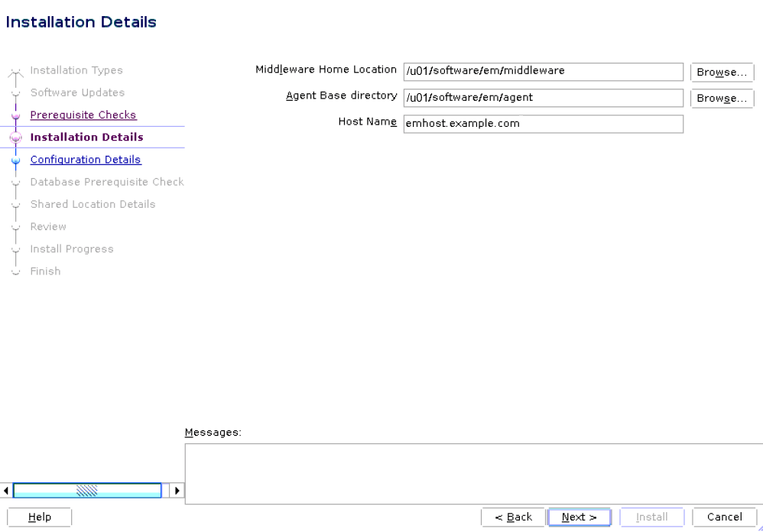The height and width of the screenshot is (532, 763).
Task: Click left arrow of steps panel scrollbar
Action: point(6,490)
